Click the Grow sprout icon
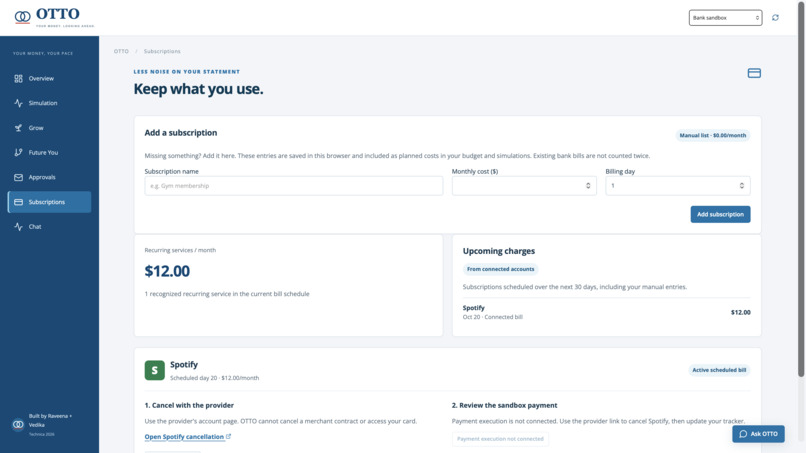 [x=19, y=128]
